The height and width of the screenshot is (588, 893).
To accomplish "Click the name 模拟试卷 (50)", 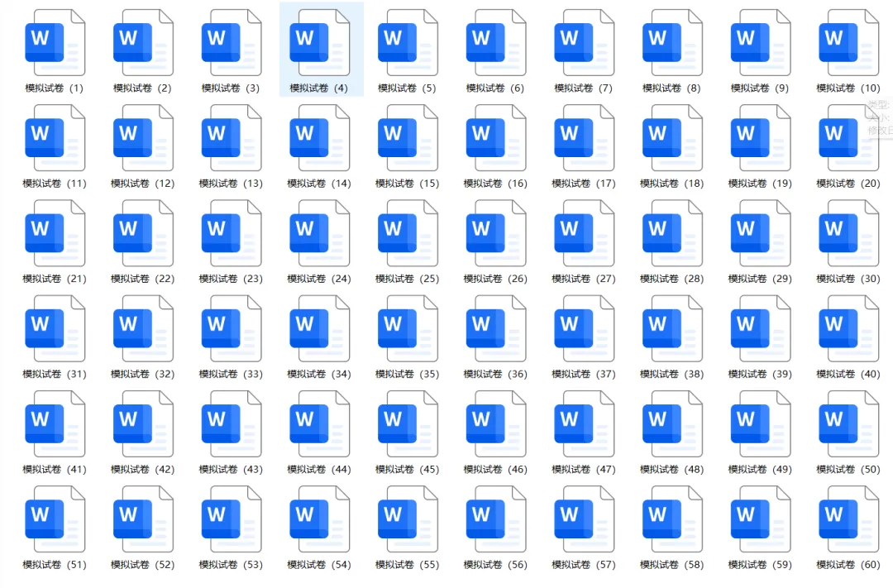I will pyautogui.click(x=848, y=470).
